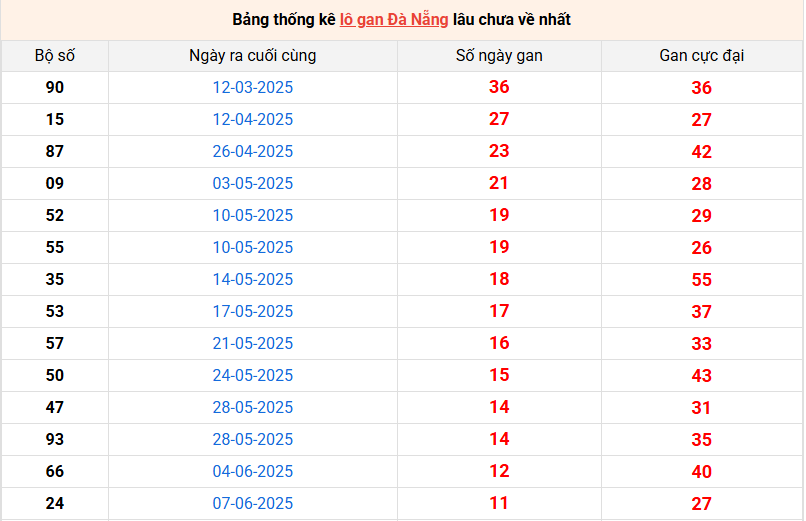Select the 26-04-2025 date link

253,152
